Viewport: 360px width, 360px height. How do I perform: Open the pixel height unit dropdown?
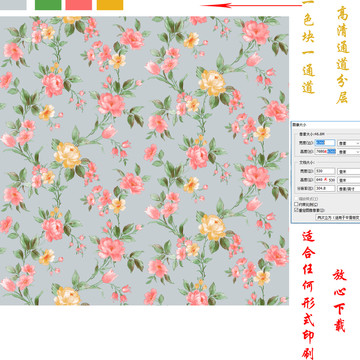click(x=349, y=152)
